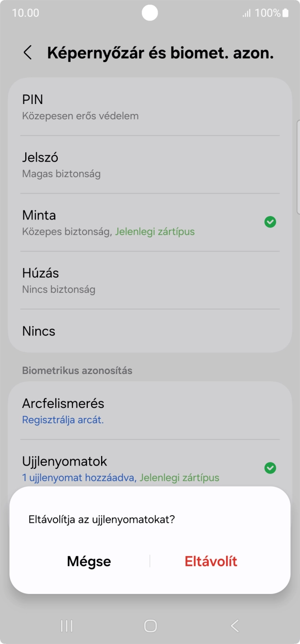Tap the back arrow in the header
This screenshot has height=644, width=300.
[x=27, y=53]
